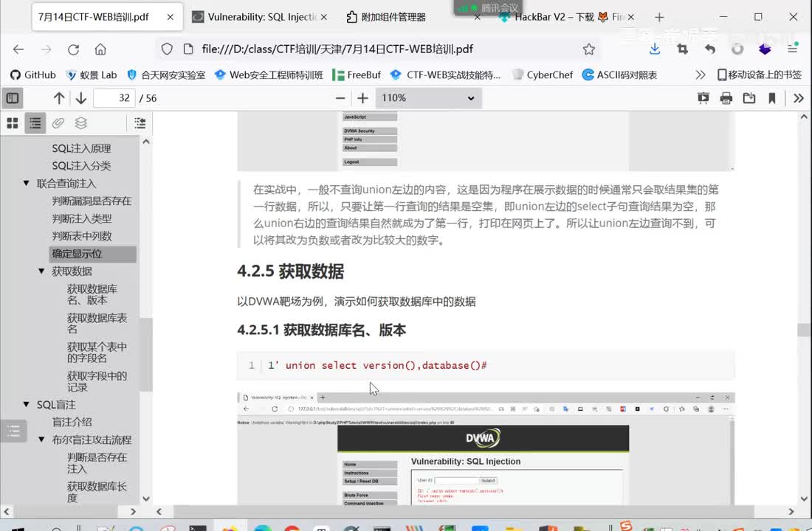812x531 pixels.
Task: Open outline item 判断表中列数
Action: [x=82, y=236]
